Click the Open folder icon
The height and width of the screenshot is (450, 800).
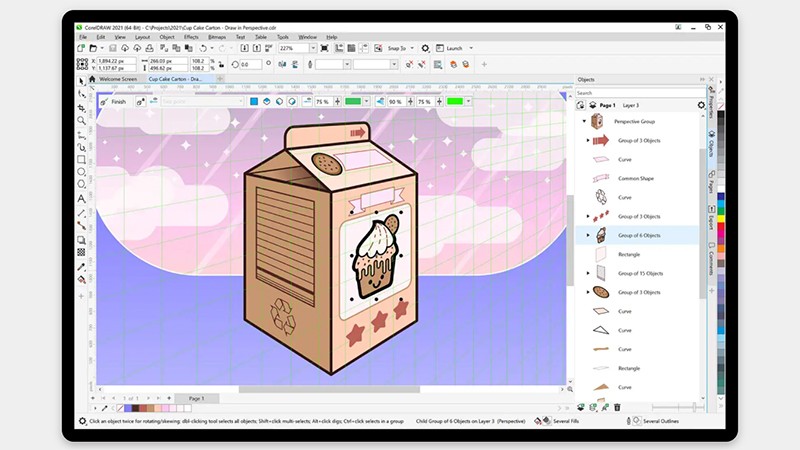(x=93, y=48)
